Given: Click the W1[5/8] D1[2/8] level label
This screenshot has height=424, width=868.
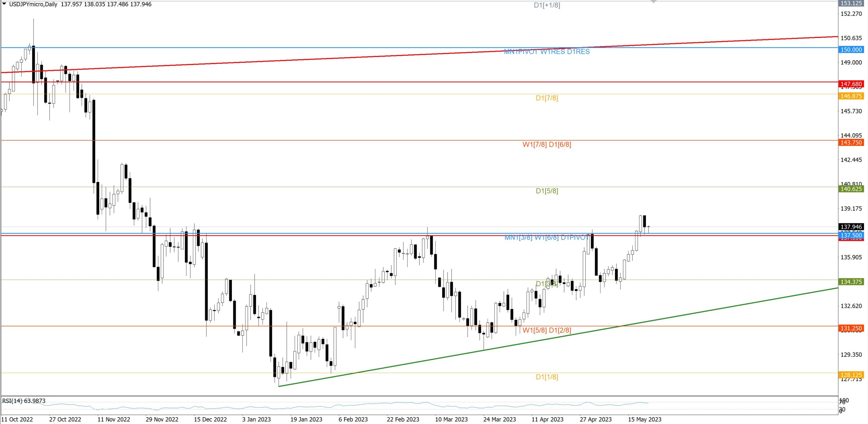Looking at the screenshot, I should [x=547, y=330].
